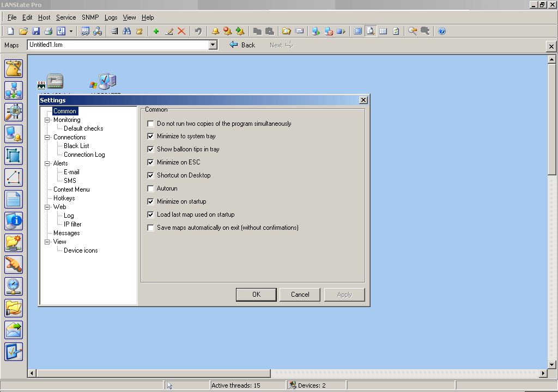Select Device icons settings item

click(81, 250)
